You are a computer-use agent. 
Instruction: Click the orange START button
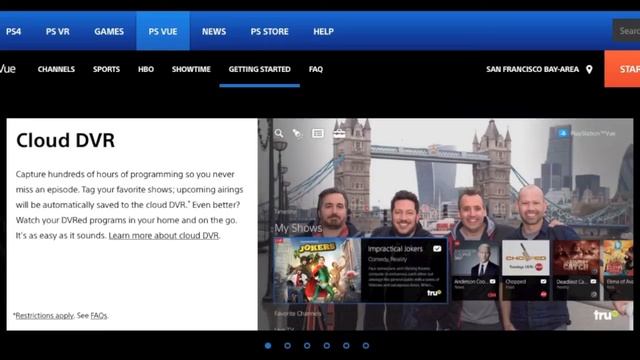click(622, 69)
